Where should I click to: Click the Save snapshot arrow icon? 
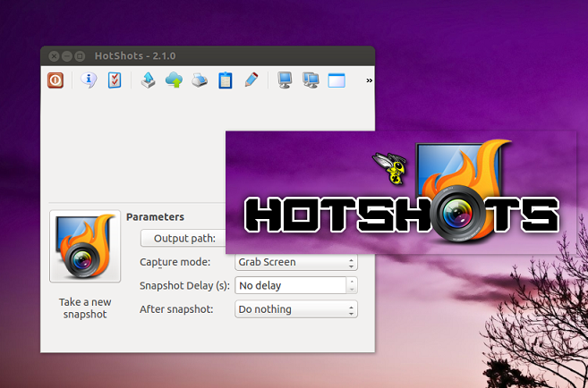point(149,80)
